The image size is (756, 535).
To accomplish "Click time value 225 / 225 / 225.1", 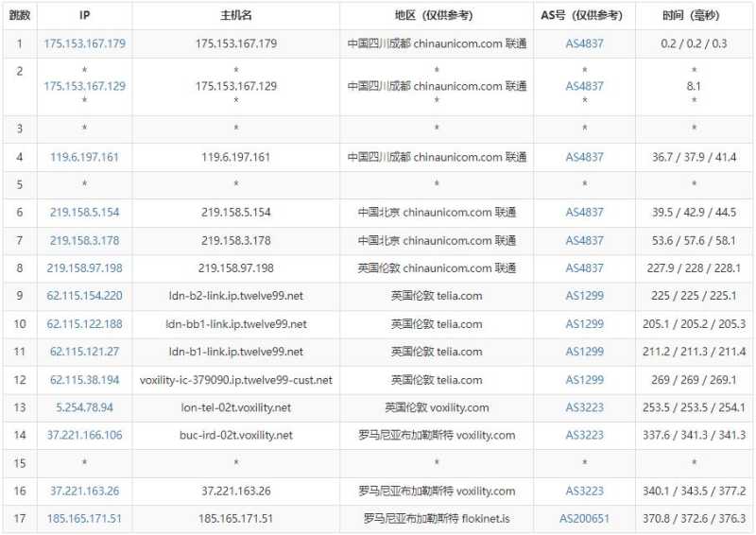I will point(694,296).
